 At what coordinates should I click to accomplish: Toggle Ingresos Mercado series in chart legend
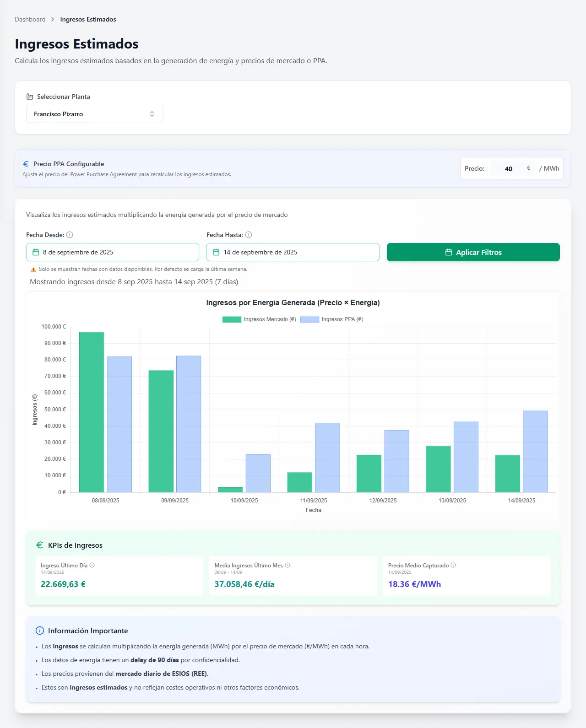click(x=259, y=319)
